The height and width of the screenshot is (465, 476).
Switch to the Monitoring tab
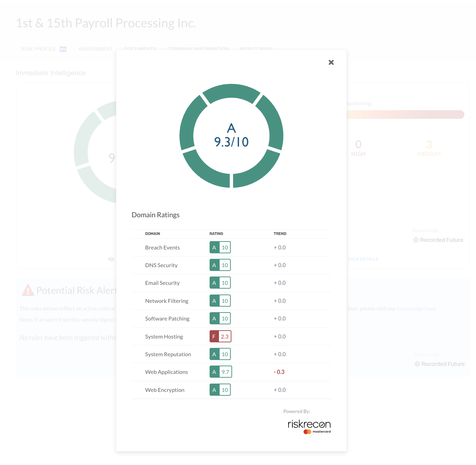[x=256, y=49]
